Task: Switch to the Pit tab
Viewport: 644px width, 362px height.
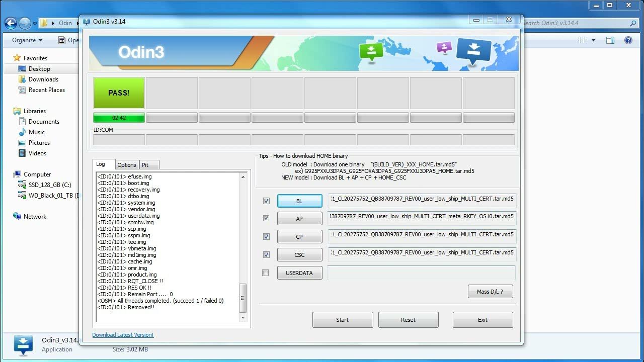Action: 149,165
